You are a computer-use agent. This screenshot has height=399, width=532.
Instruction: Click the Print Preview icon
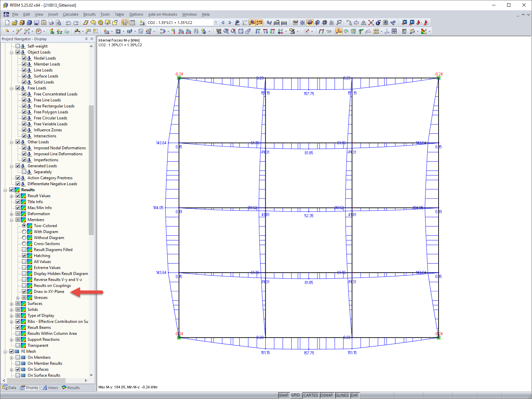click(59, 23)
